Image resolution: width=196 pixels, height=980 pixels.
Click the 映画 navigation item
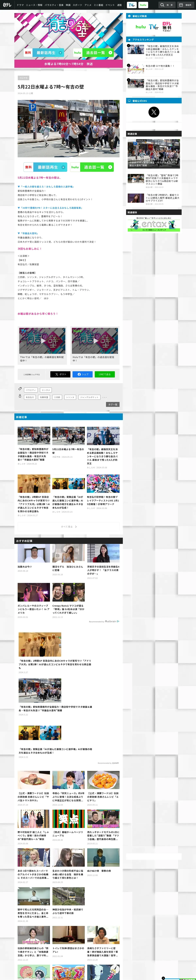click(68, 5)
